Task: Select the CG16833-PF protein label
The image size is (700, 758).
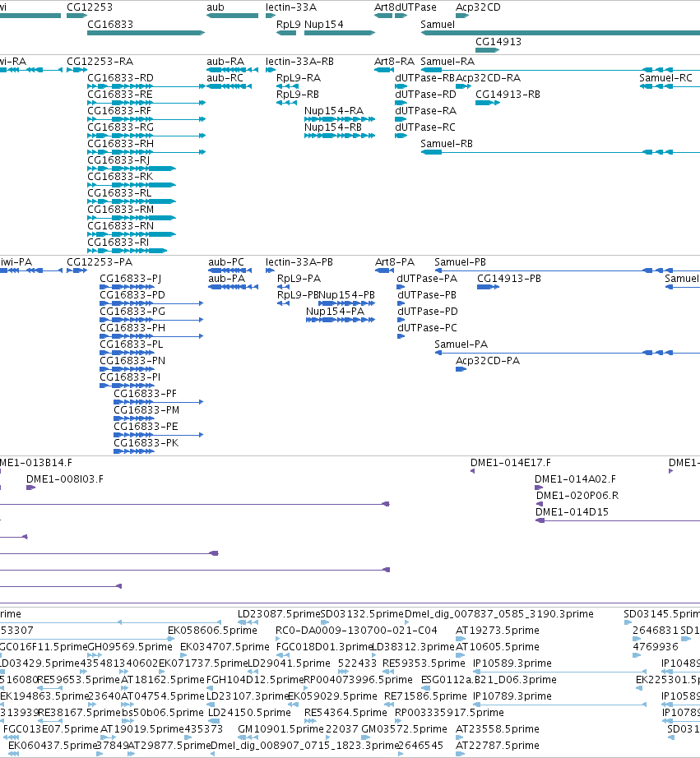Action: click(x=145, y=394)
